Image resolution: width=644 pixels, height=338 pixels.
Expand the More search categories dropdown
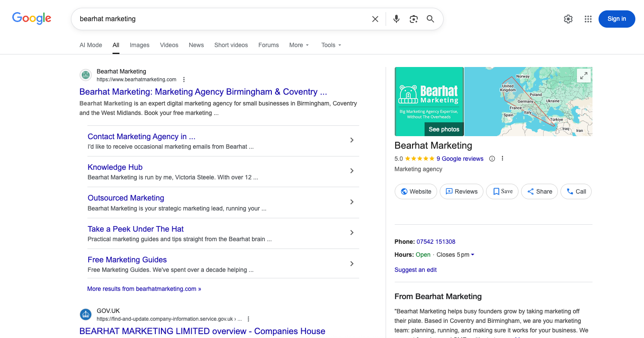point(299,45)
